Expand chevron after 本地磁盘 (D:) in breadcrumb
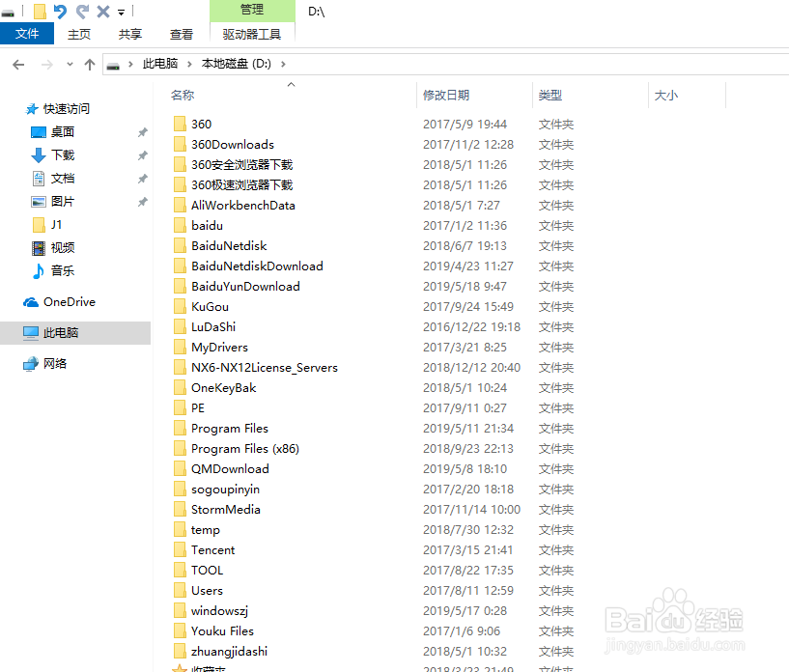The width and height of the screenshot is (789, 672). [x=283, y=64]
